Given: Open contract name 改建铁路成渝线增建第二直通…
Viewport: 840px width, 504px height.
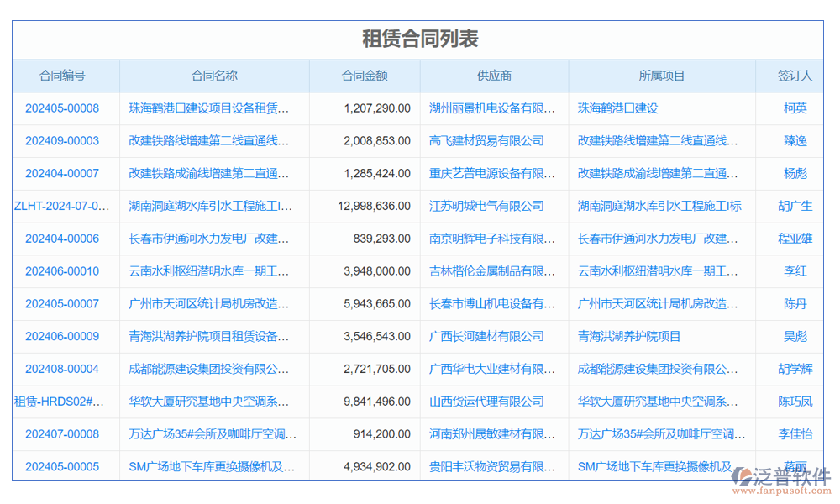Looking at the screenshot, I should (x=209, y=174).
